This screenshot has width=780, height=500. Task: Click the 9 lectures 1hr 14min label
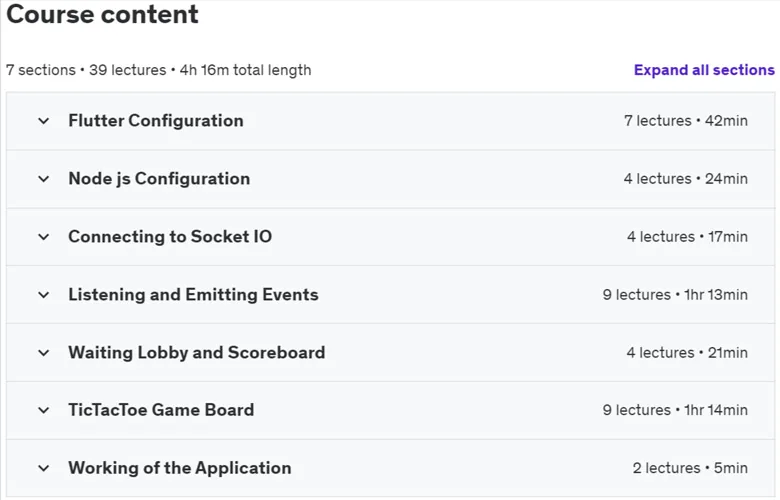(675, 410)
